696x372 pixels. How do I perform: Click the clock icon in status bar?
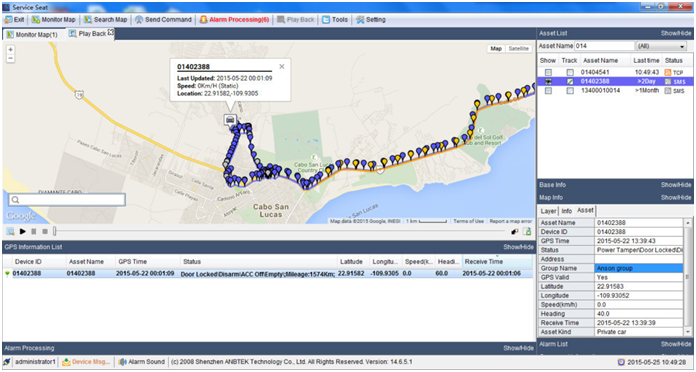[621, 362]
